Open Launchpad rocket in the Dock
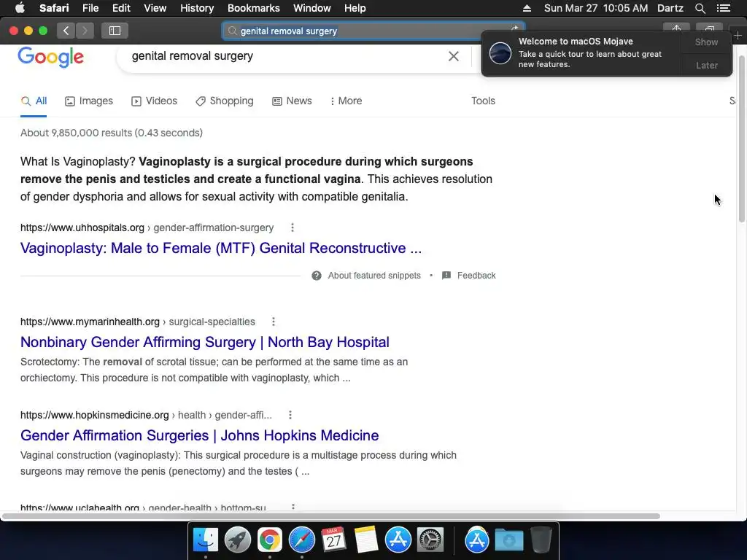The height and width of the screenshot is (560, 747). pyautogui.click(x=238, y=540)
